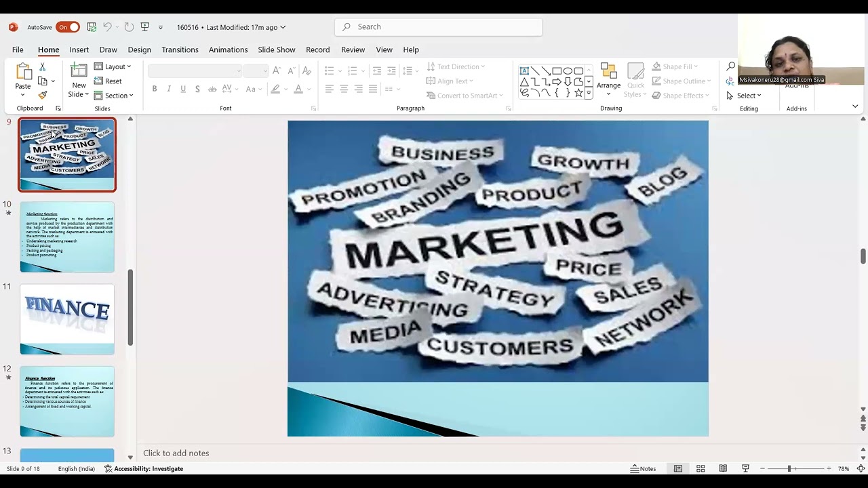Open Shape Outline dropdown
Screen dimensions: 868x488
[682, 81]
